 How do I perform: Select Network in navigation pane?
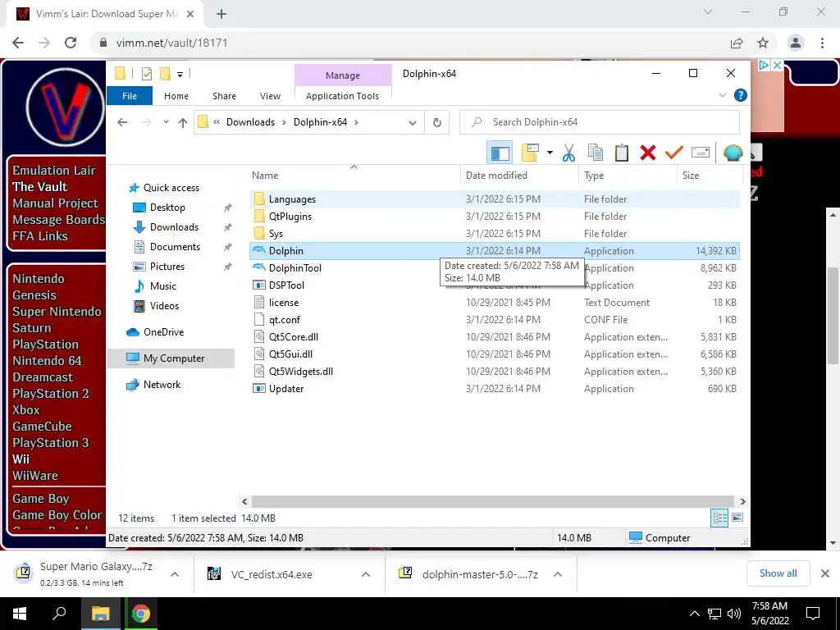[162, 385]
